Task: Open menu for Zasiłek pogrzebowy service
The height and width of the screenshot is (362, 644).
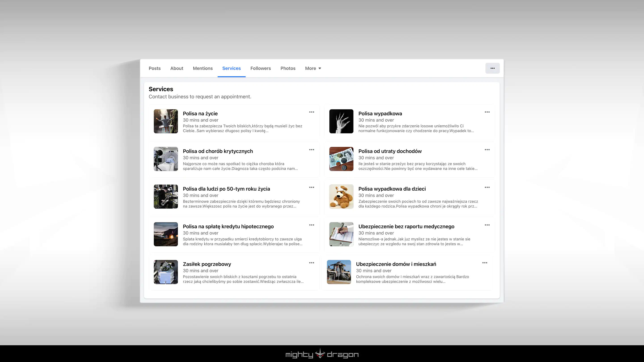Action: 311,263
